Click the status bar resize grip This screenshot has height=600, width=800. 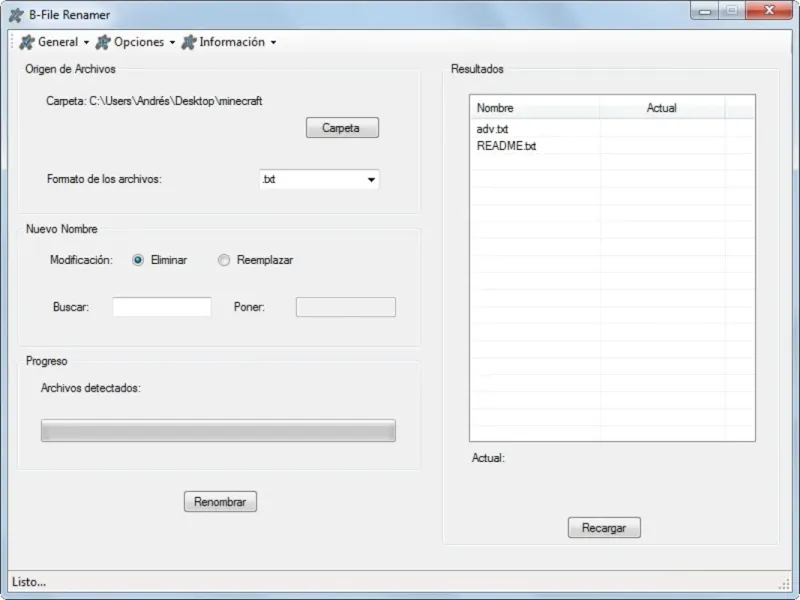[x=784, y=585]
